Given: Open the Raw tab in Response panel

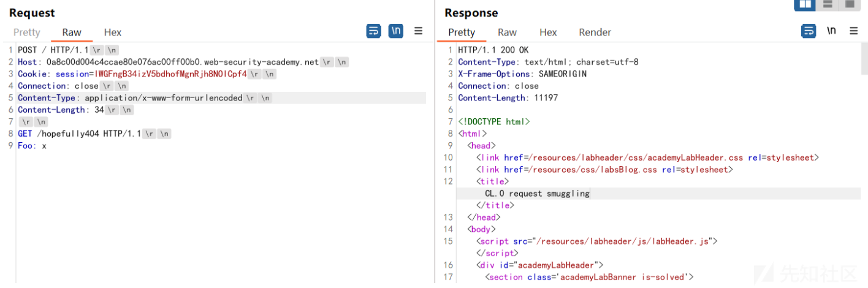Looking at the screenshot, I should [x=507, y=32].
